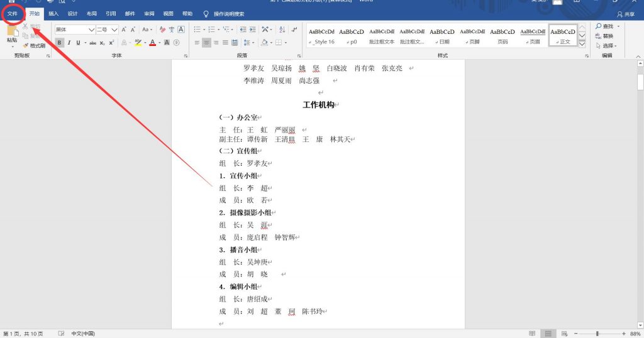
Task: Open the borders dropdown arrow
Action: pos(286,42)
